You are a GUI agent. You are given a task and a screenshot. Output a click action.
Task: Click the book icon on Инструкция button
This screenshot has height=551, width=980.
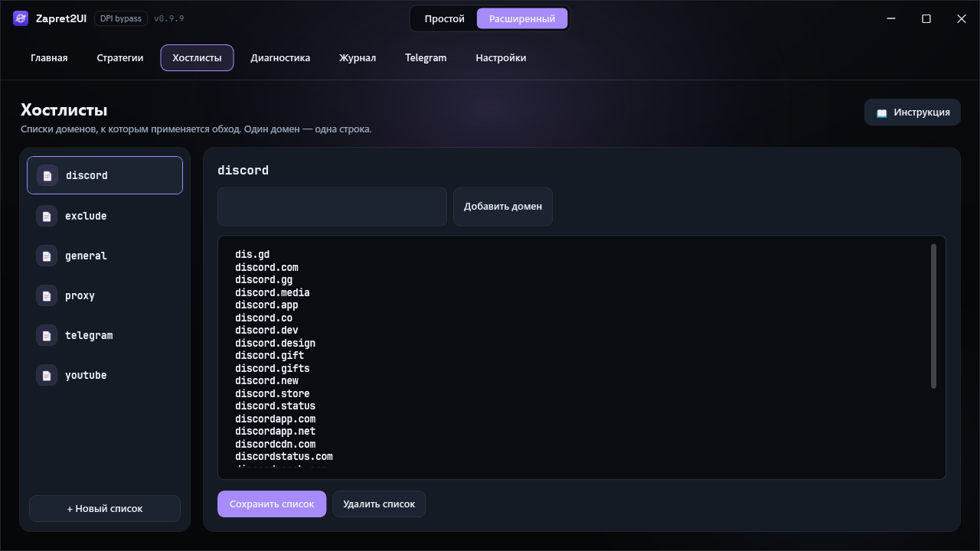(x=882, y=112)
